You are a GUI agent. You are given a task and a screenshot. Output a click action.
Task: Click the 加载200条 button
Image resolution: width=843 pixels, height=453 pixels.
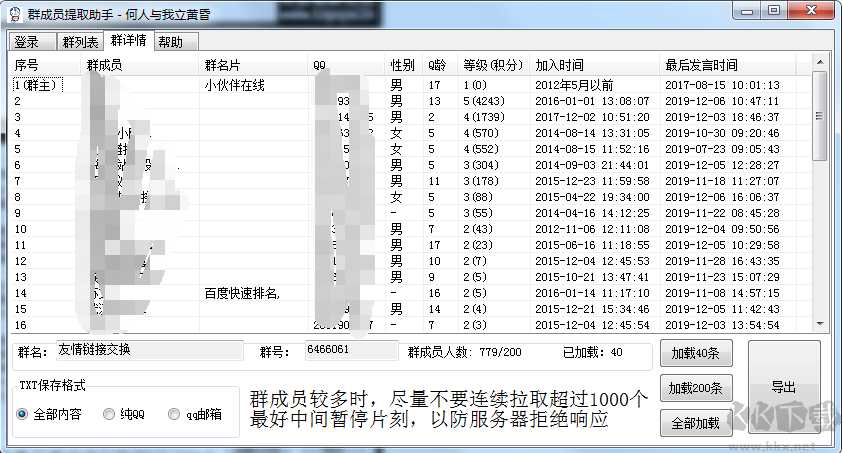tap(696, 388)
